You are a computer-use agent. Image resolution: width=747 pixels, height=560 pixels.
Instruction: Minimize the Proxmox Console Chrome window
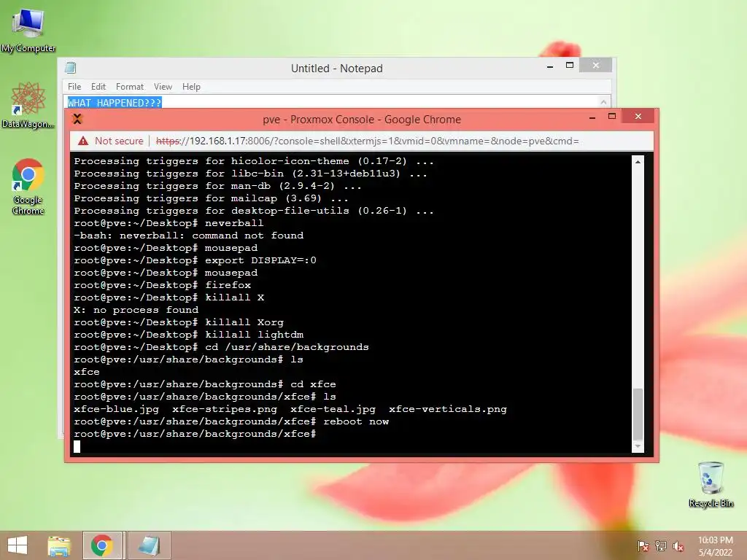[592, 117]
